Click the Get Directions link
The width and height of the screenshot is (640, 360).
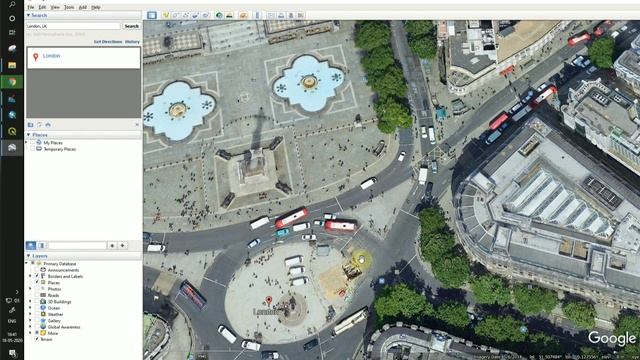pos(108,42)
